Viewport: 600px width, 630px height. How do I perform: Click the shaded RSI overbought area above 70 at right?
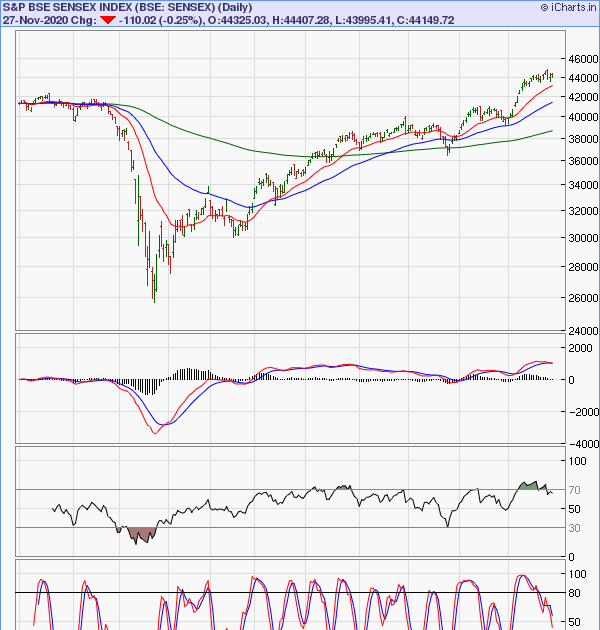[528, 485]
